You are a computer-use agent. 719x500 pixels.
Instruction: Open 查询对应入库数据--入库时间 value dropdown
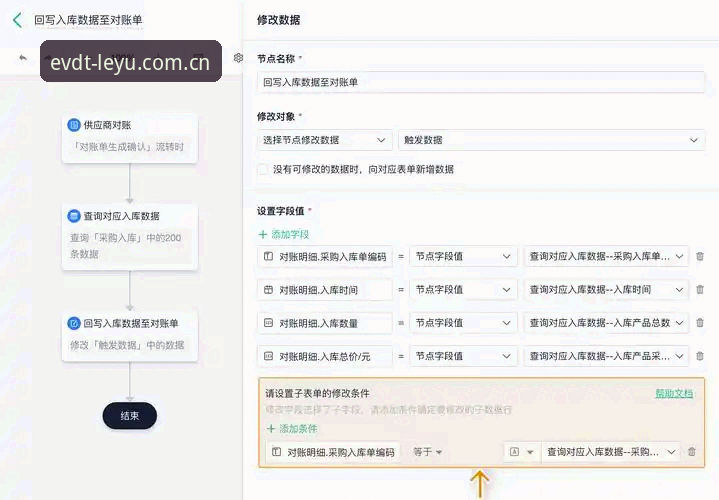click(x=606, y=289)
